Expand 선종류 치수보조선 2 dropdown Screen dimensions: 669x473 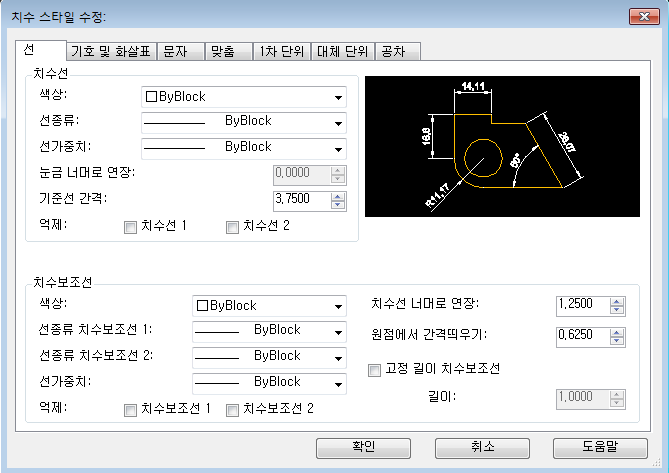[x=269, y=358]
